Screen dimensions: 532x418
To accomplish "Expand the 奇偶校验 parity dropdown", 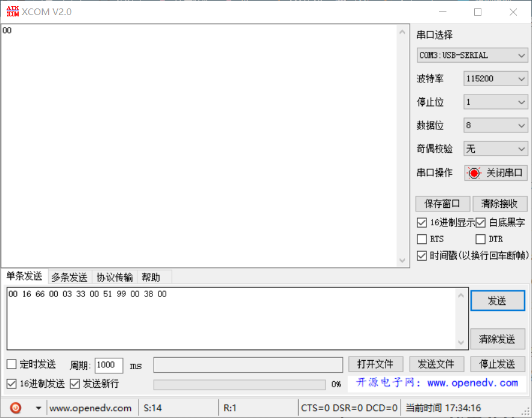I will pyautogui.click(x=496, y=149).
